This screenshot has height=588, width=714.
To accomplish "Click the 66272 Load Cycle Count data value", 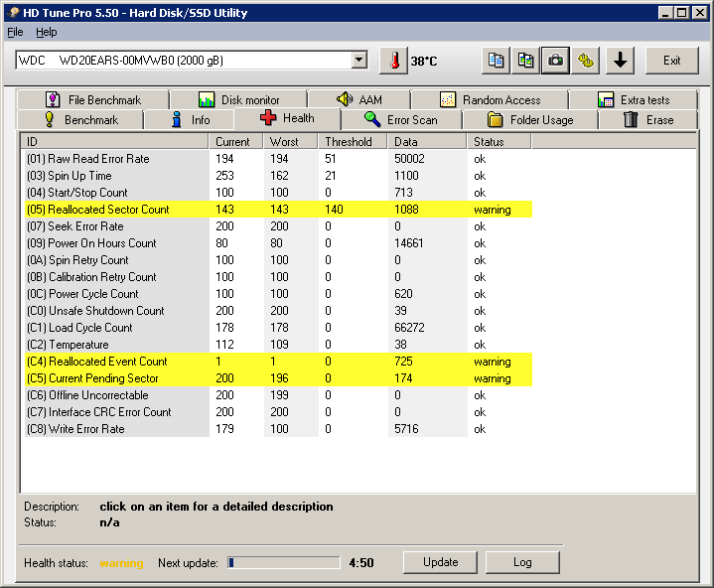I will click(x=409, y=327).
